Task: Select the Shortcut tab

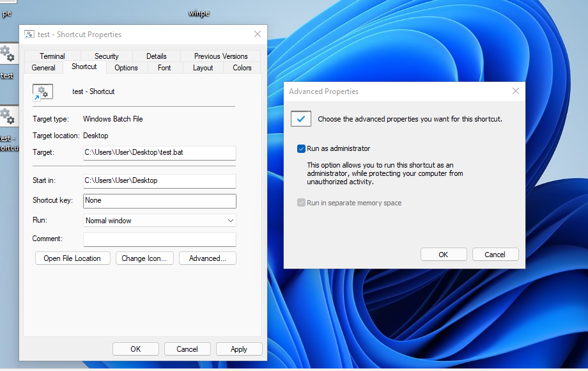Action: click(x=84, y=67)
